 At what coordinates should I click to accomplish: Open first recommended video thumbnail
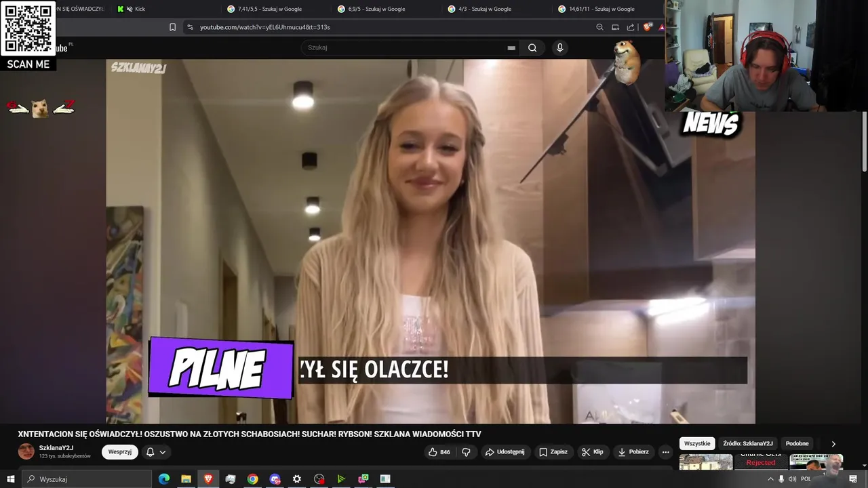(706, 462)
